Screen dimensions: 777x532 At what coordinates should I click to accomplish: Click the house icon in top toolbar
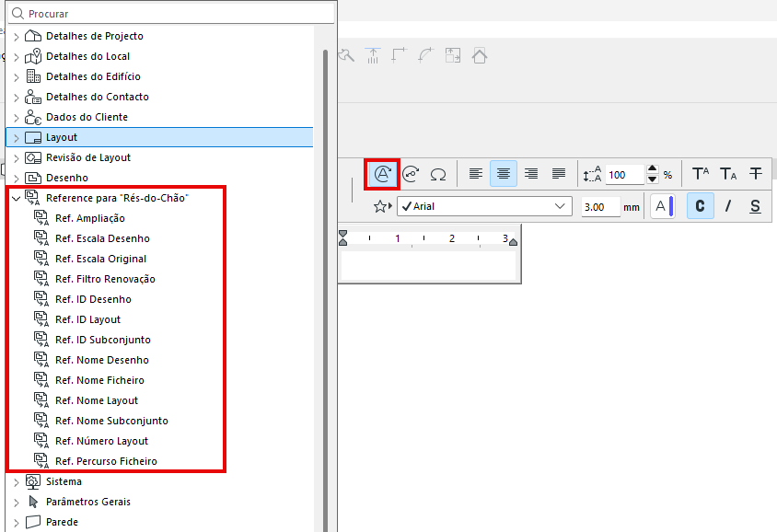point(480,55)
